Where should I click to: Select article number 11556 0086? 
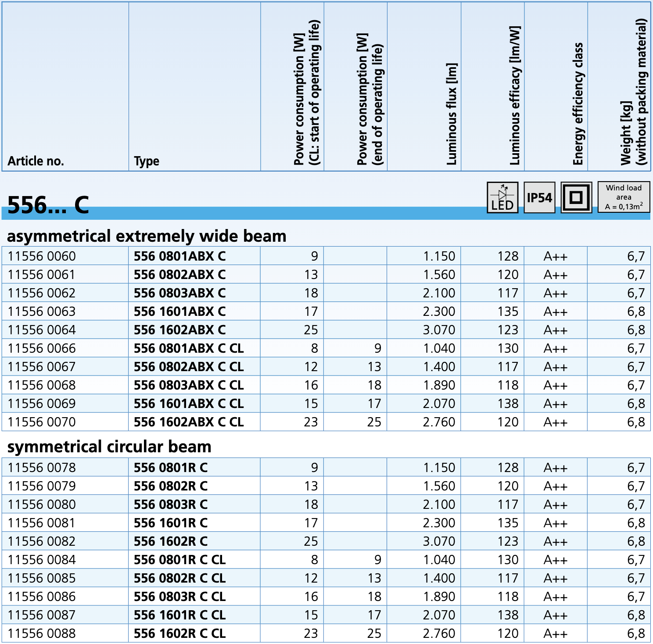pos(42,597)
